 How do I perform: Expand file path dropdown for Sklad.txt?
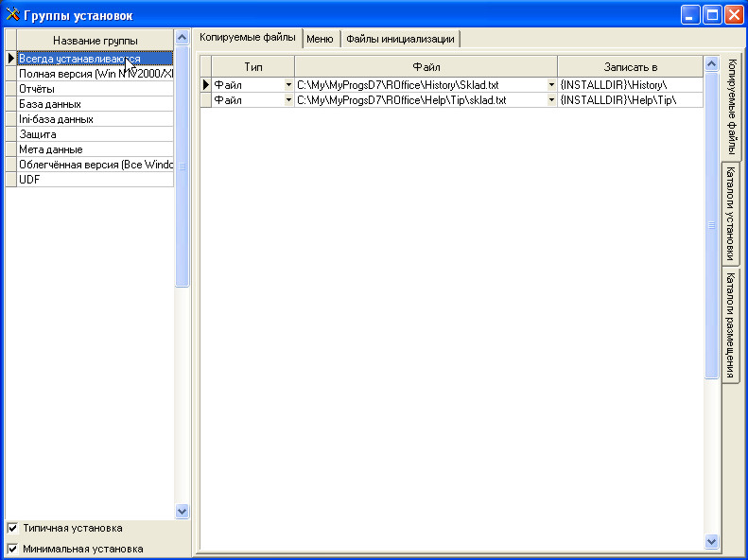[x=551, y=85]
